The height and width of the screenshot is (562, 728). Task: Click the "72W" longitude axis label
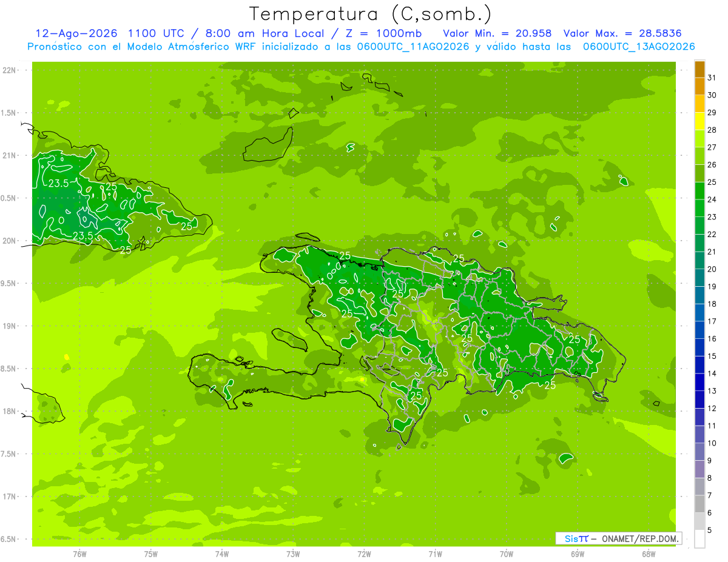(x=364, y=554)
